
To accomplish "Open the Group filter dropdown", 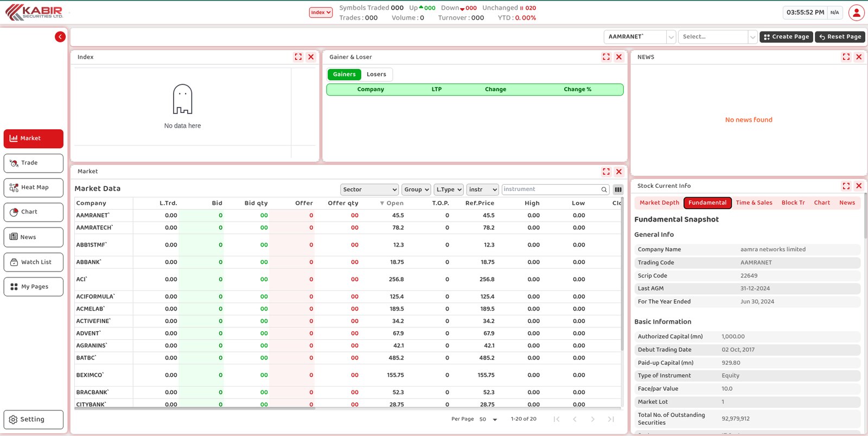I will pos(416,189).
